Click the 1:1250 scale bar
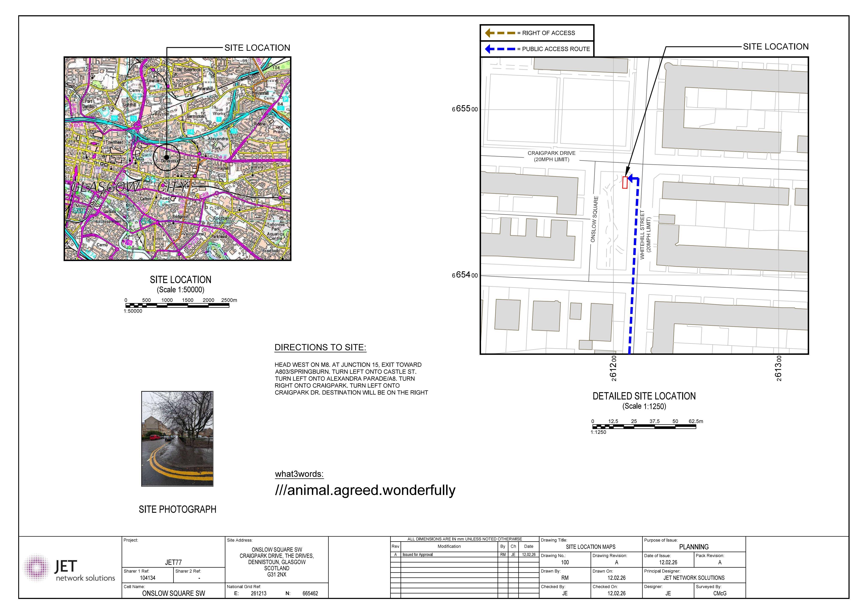This screenshot has height=614, width=868. tap(644, 426)
